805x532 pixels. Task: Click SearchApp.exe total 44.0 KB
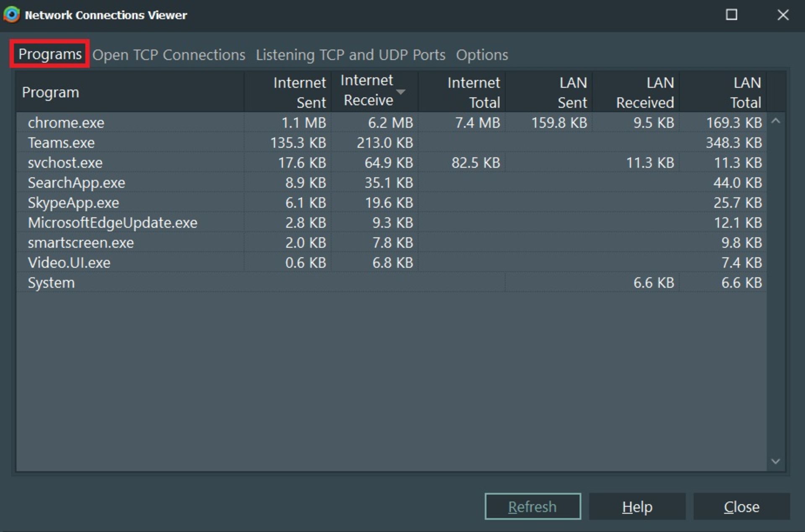pyautogui.click(x=737, y=183)
